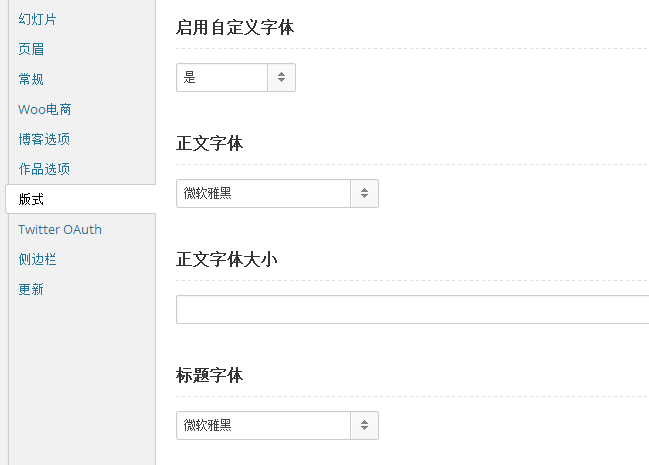649x465 pixels.
Task: Open the 幻灯片 settings tab
Action: [x=37, y=19]
